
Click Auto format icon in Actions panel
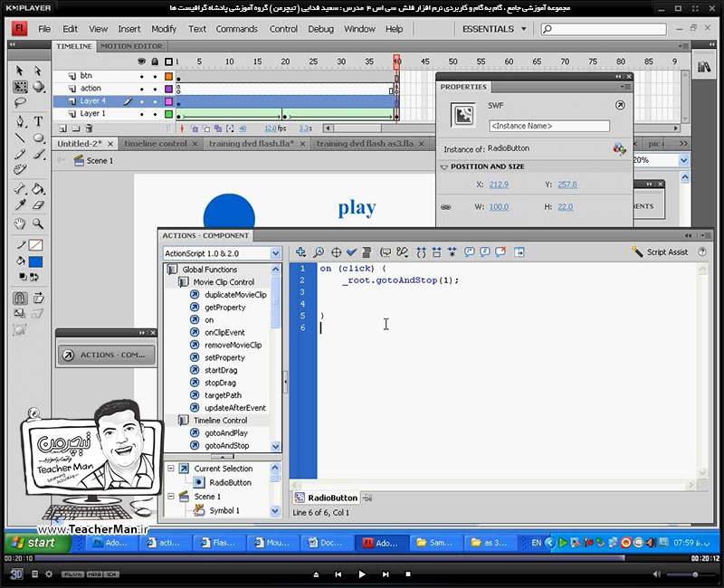(367, 252)
